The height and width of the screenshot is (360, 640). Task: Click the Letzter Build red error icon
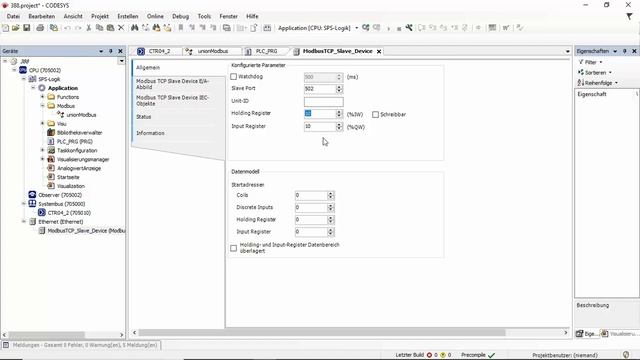tap(429, 355)
